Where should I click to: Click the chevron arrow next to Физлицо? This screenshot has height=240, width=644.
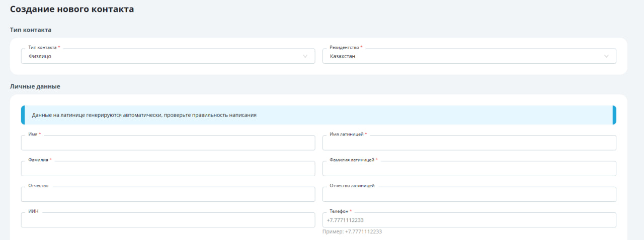click(x=305, y=56)
